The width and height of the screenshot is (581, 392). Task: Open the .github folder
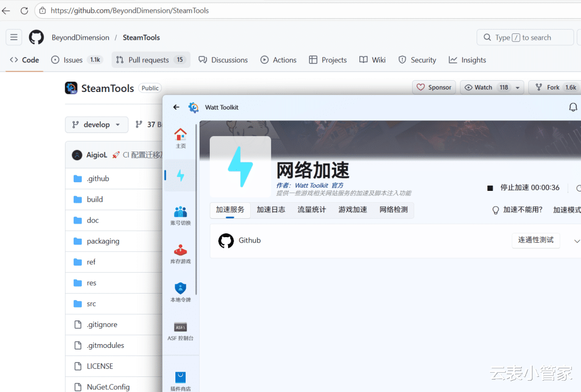98,179
